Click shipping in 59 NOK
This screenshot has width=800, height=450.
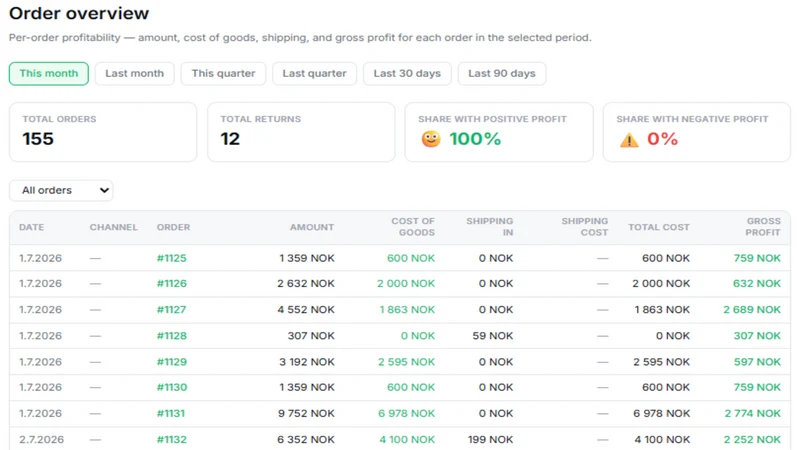pyautogui.click(x=493, y=336)
